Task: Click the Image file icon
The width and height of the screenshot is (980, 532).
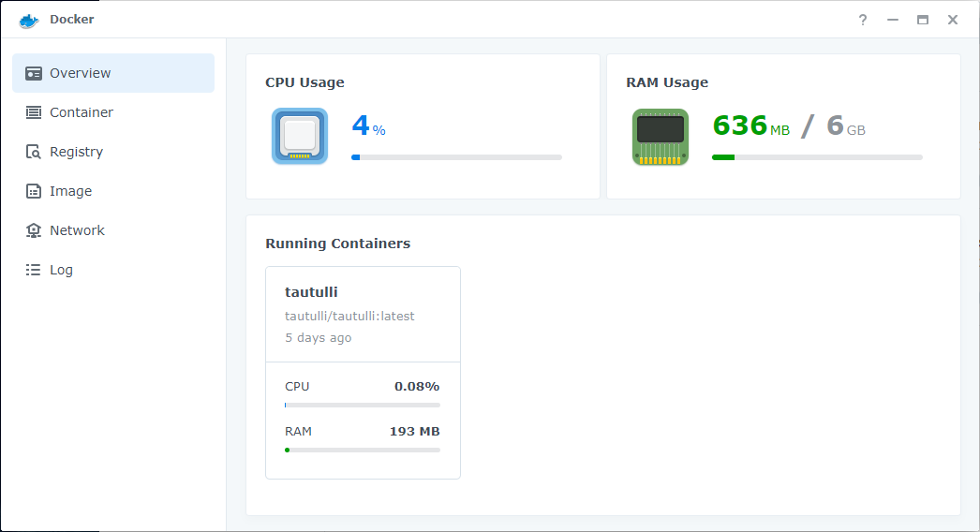Action: coord(34,191)
